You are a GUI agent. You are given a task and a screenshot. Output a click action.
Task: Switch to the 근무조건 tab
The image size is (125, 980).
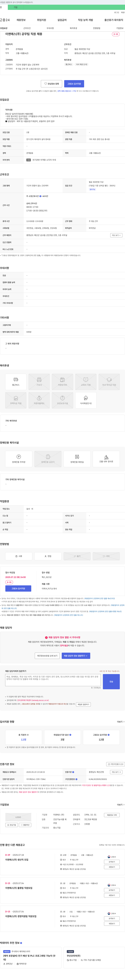pos(27,28)
